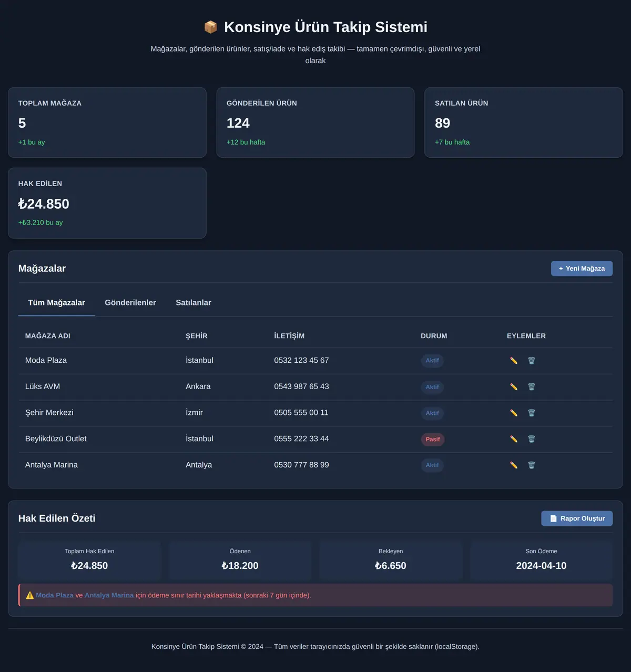This screenshot has height=672, width=631.
Task: Click the package icon beside the page title
Action: coord(210,27)
